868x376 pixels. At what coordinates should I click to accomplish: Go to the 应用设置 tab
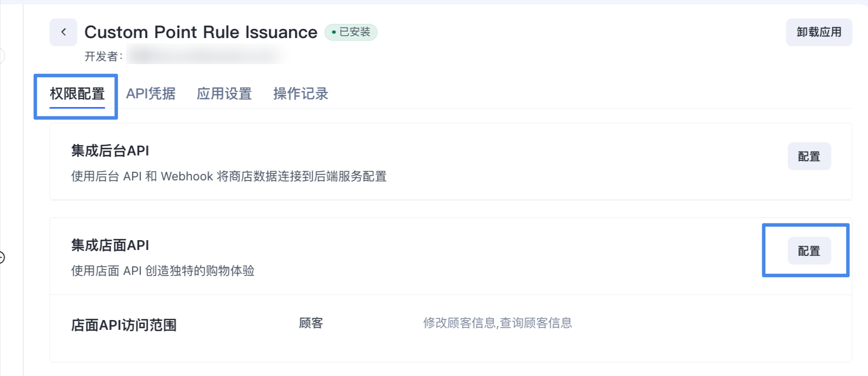tap(224, 94)
